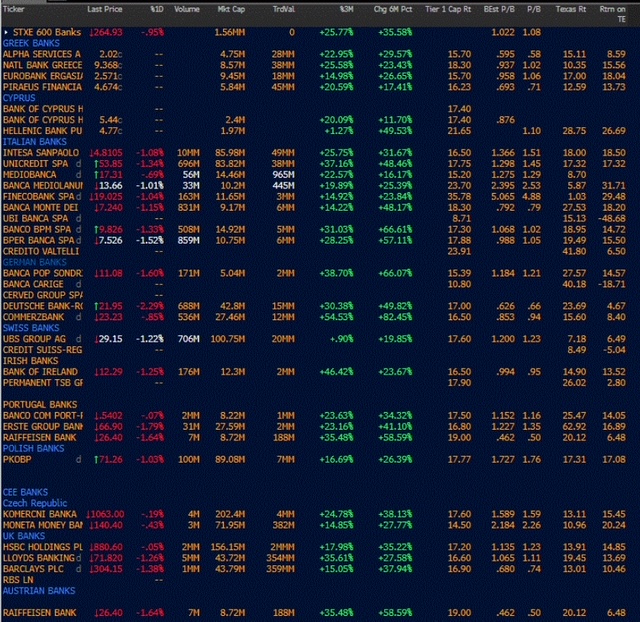
Task: Select the DEUTSCHE BANK ticker row
Action: [41, 305]
